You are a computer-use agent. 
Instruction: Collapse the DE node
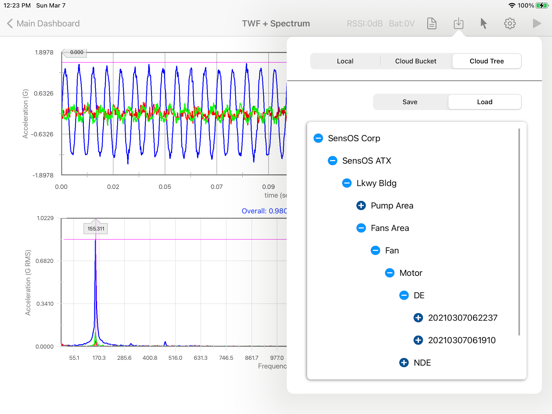click(404, 295)
